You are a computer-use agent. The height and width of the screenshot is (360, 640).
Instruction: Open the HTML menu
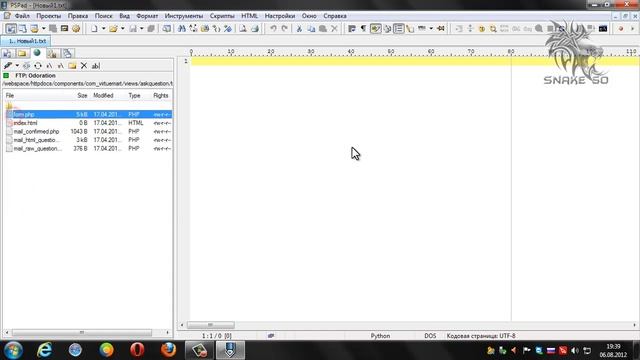coord(249,16)
